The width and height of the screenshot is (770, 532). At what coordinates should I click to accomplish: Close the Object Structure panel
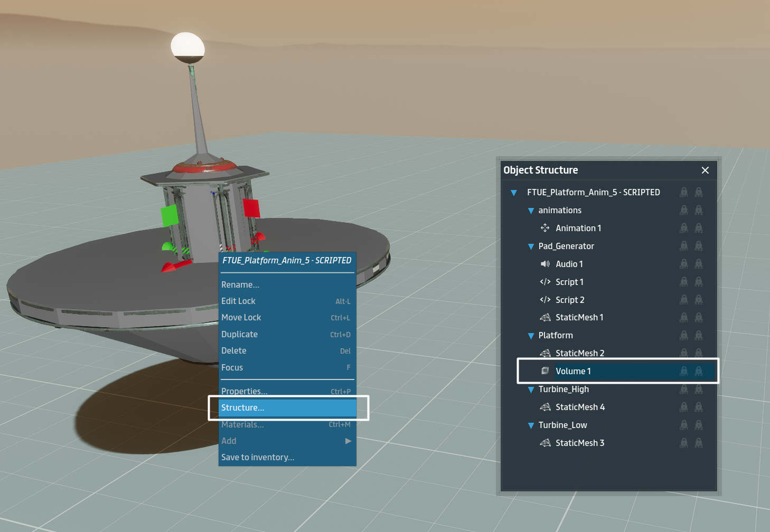705,170
